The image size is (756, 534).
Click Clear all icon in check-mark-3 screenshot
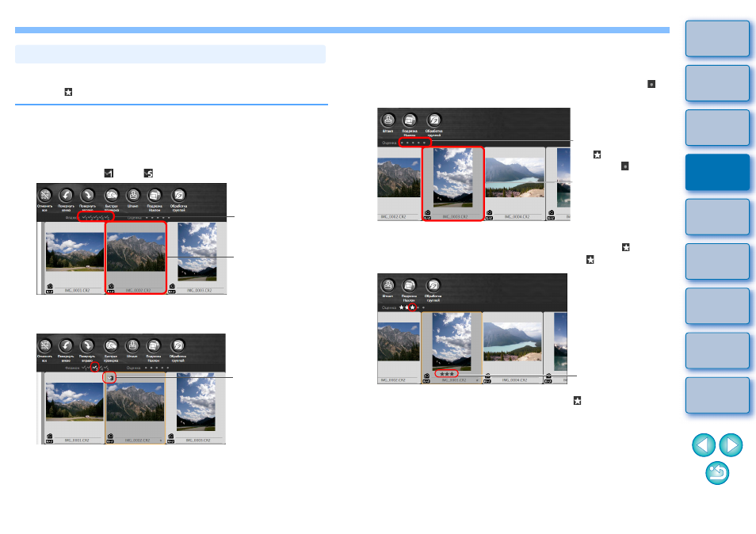(45, 346)
